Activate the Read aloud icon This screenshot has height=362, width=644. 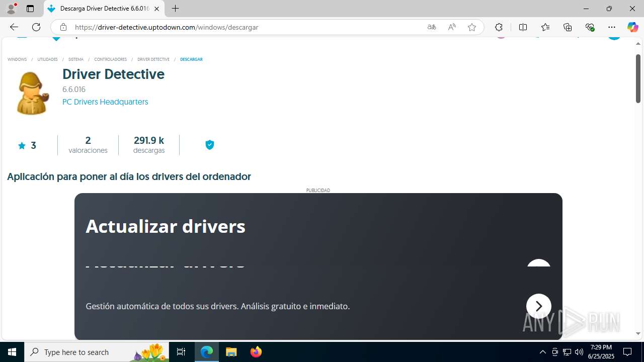click(452, 27)
